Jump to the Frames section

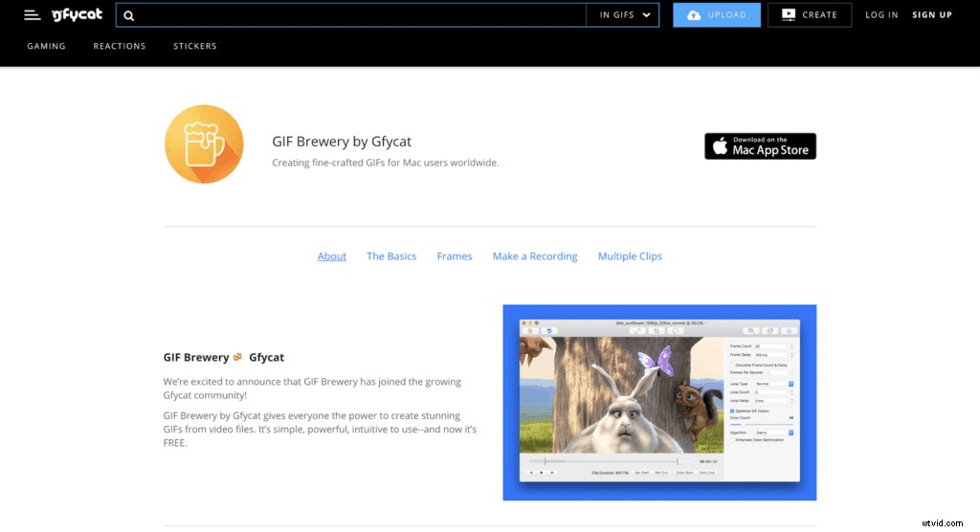(x=455, y=256)
